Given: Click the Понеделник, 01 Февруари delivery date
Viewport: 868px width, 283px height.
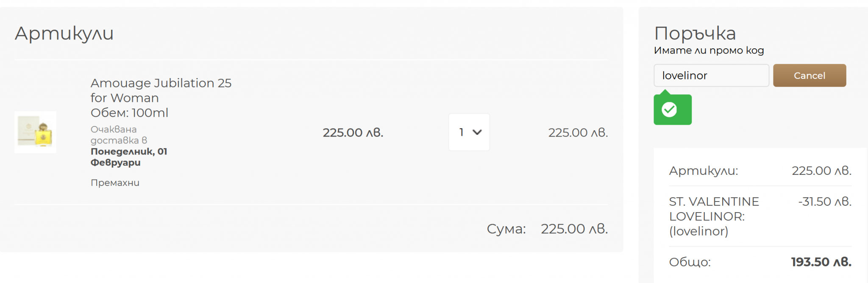Looking at the screenshot, I should pyautogui.click(x=128, y=157).
